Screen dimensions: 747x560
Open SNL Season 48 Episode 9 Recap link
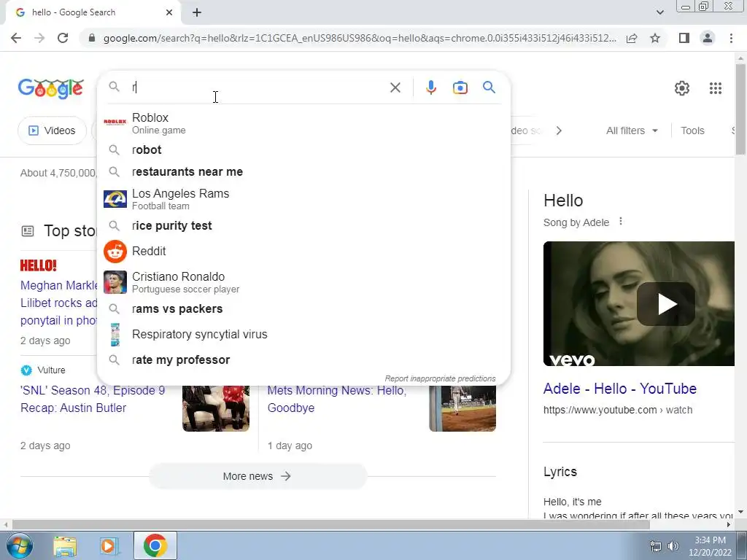point(93,399)
